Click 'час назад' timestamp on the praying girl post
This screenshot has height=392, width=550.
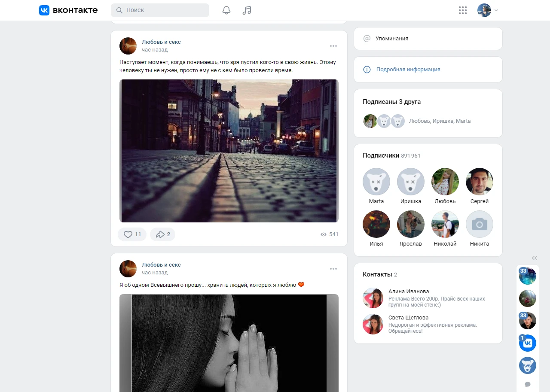tap(155, 273)
